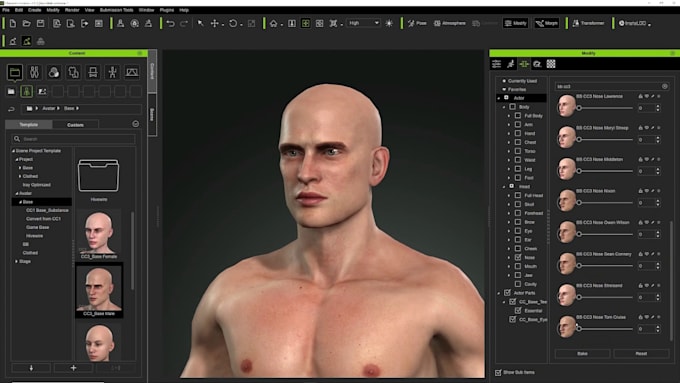Viewport: 680px width, 383px height.
Task: Open the Window menu
Action: [x=146, y=10]
